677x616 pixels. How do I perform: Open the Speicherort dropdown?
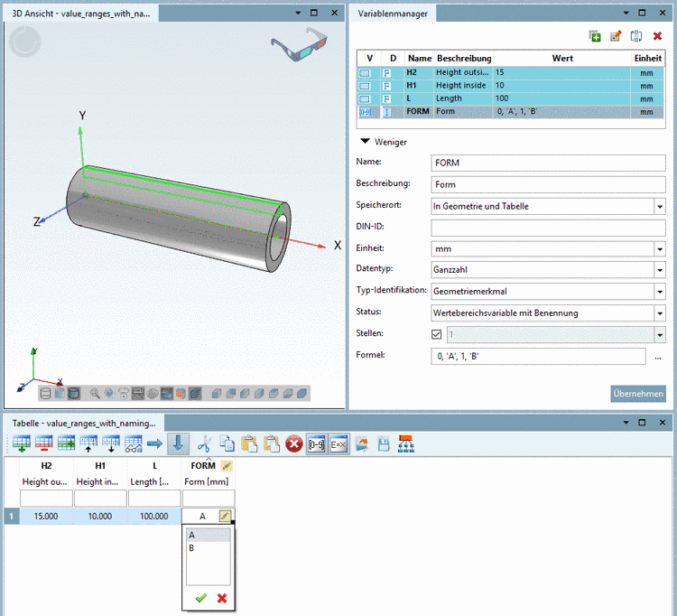pos(660,206)
